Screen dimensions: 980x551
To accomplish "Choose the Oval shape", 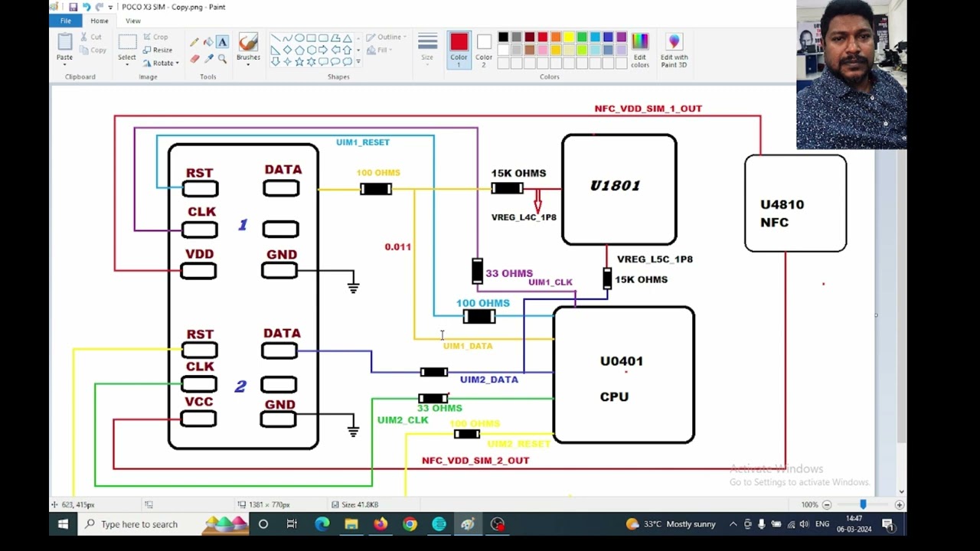I will tap(299, 38).
